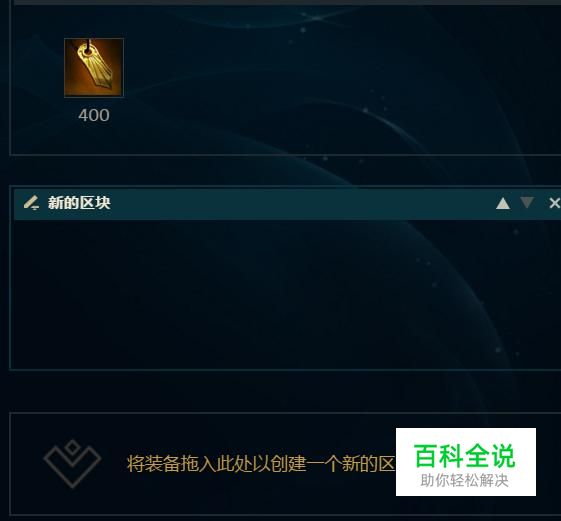
Task: Delete the 新的区块 block with the X
Action: [x=554, y=203]
